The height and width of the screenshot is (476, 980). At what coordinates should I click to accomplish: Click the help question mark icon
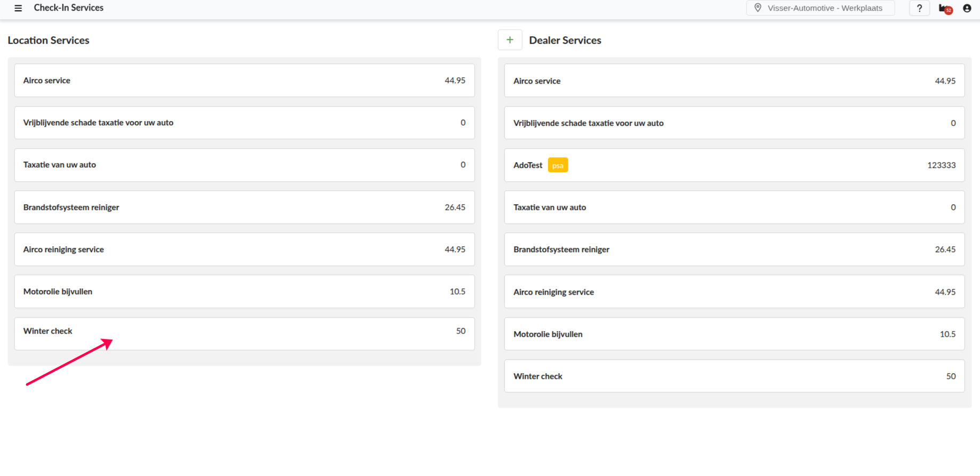pyautogui.click(x=919, y=8)
